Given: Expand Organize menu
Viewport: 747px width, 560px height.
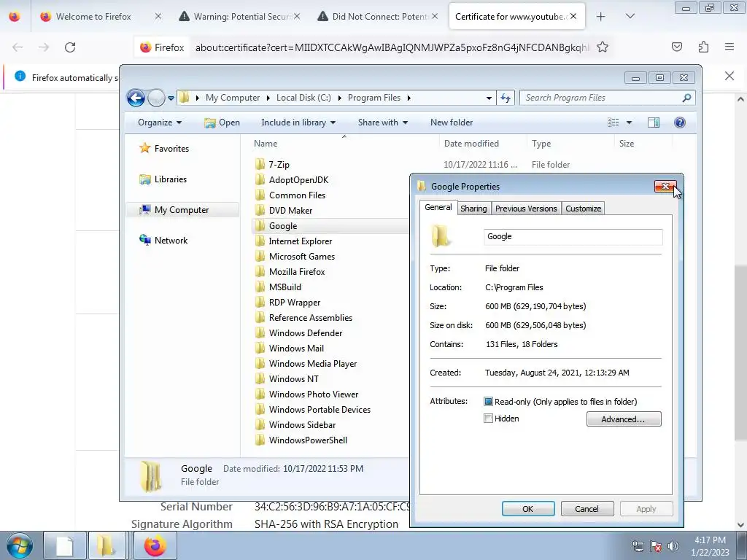Looking at the screenshot, I should [159, 122].
